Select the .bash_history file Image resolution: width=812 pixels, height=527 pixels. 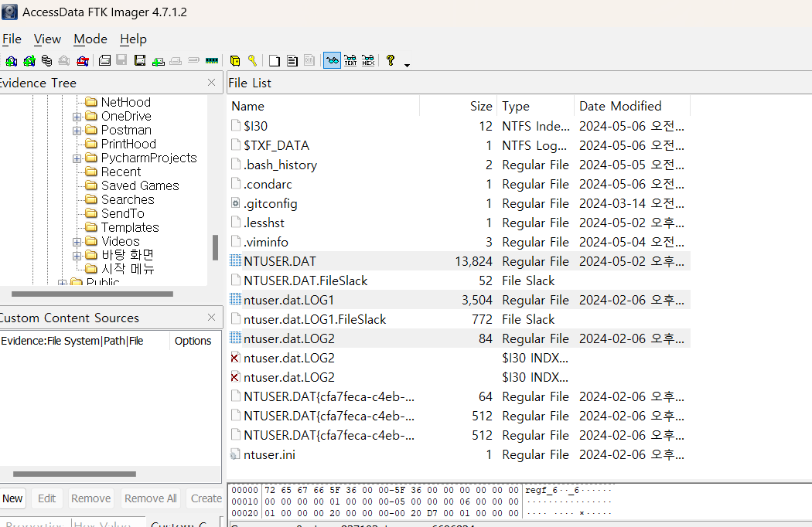click(x=280, y=165)
